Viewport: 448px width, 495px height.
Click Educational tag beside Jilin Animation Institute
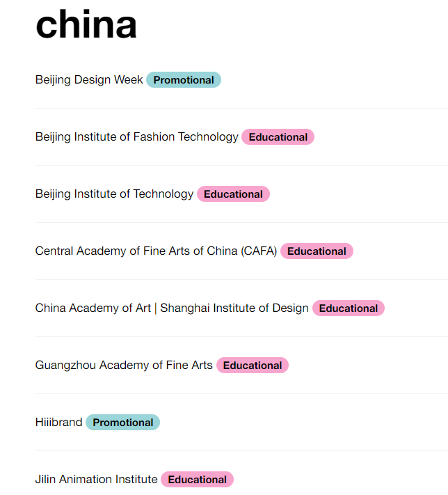coord(198,480)
